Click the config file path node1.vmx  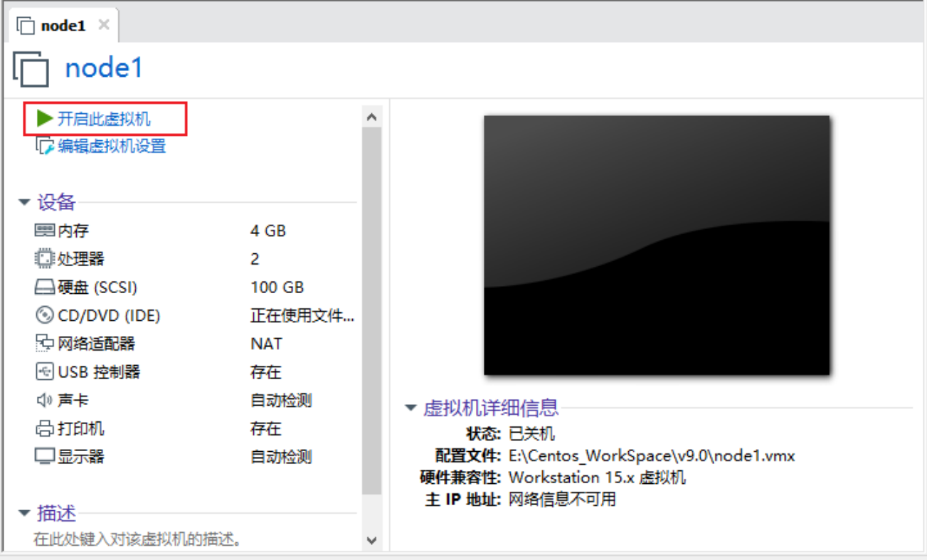pos(652,455)
